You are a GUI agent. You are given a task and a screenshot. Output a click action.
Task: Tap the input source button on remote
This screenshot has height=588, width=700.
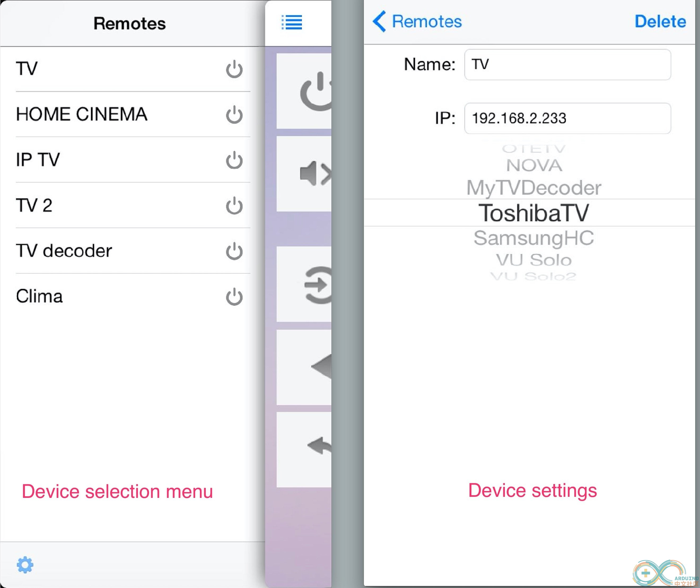(304, 284)
